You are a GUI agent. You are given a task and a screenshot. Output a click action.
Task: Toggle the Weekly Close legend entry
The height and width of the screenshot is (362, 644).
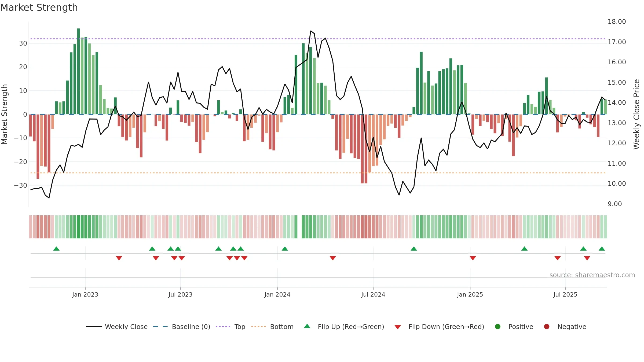[x=117, y=327]
